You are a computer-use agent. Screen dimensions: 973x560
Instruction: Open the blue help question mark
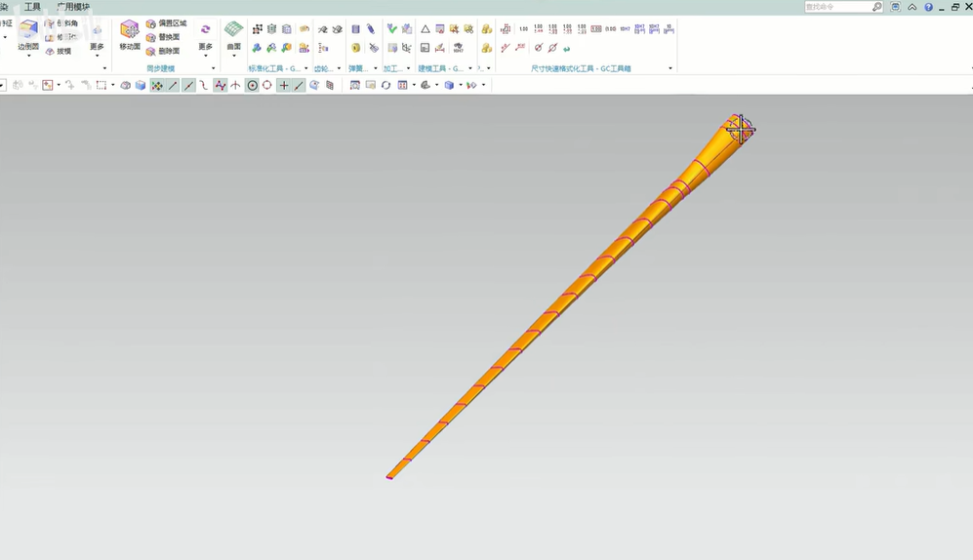coord(928,7)
